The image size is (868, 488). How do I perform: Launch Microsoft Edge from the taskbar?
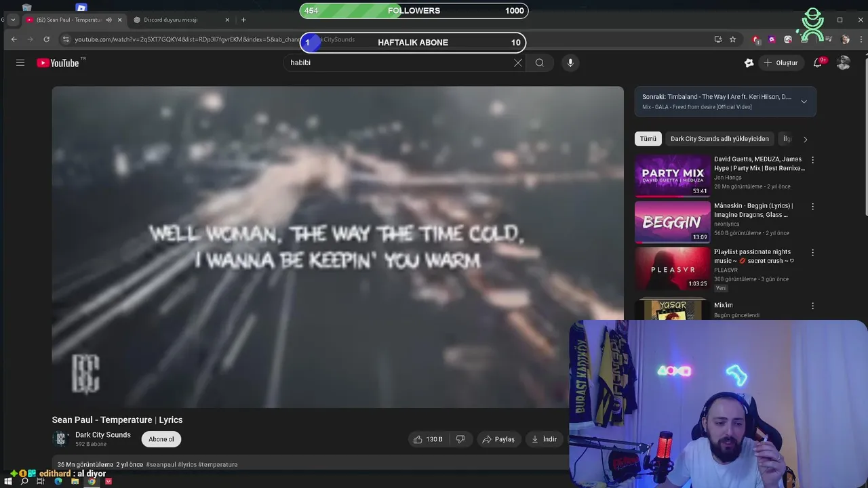(58, 481)
